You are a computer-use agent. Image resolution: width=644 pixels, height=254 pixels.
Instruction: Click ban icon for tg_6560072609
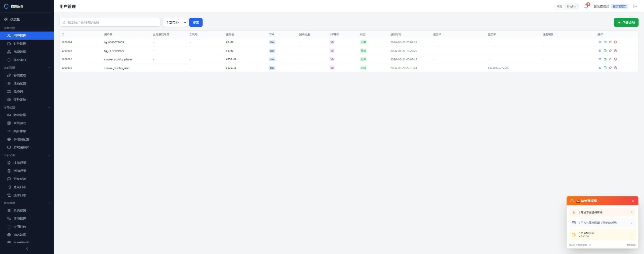[x=615, y=42]
